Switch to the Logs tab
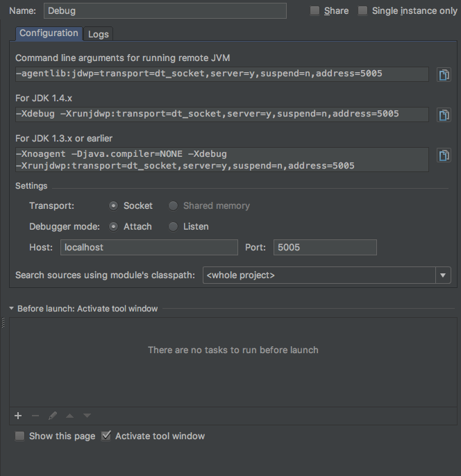The image size is (461, 476). (98, 34)
